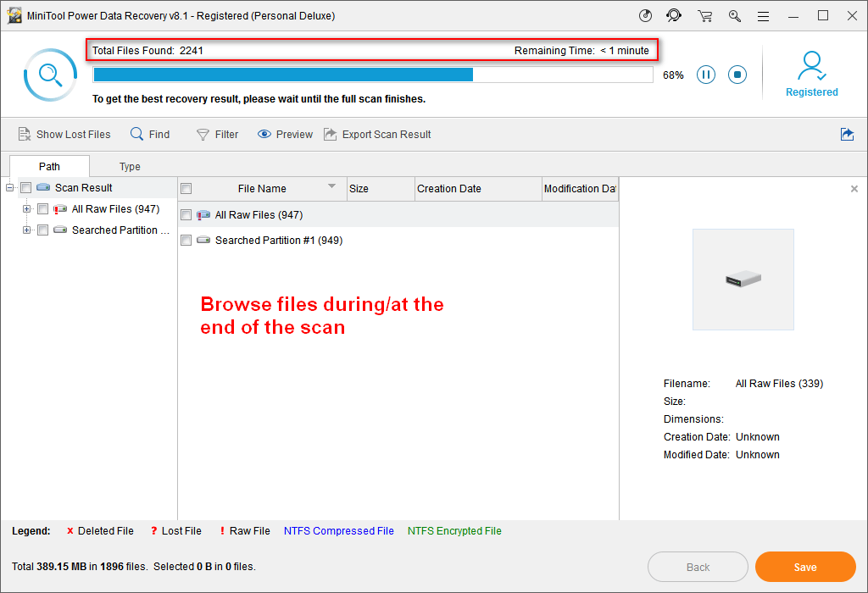Open the shopping cart icon
868x593 pixels.
pos(704,16)
